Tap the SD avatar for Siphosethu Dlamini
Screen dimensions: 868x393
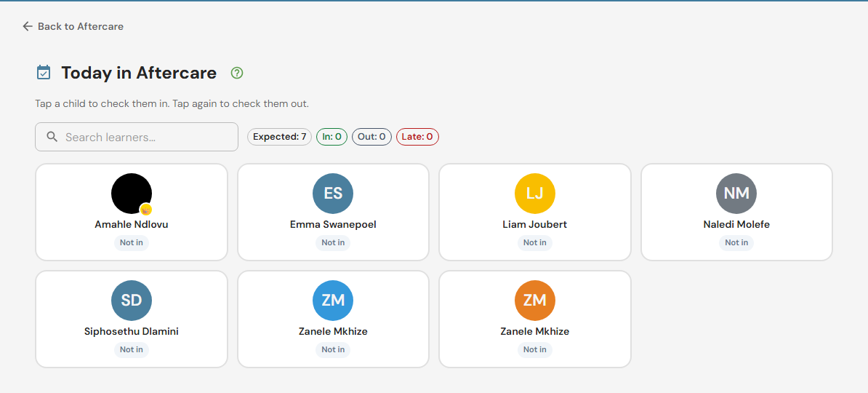point(131,301)
